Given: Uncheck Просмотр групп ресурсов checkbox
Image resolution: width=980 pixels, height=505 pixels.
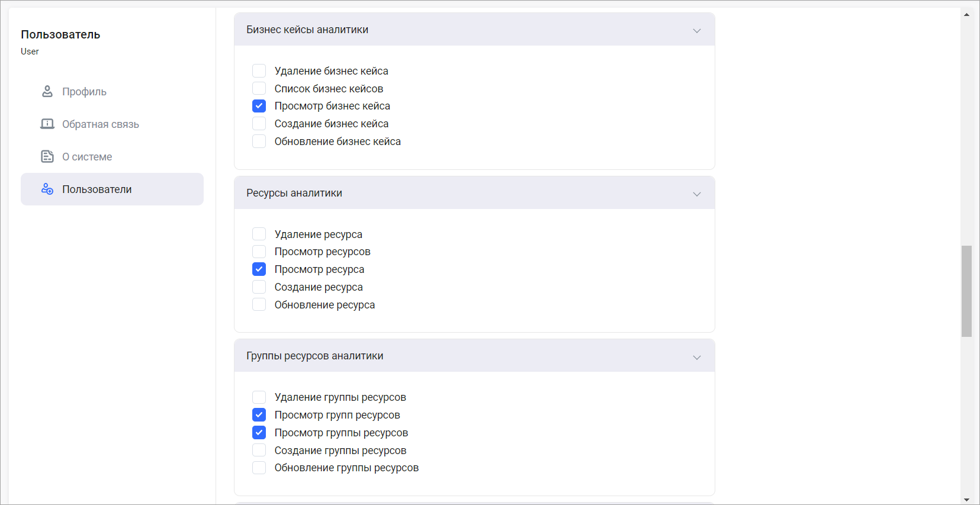Looking at the screenshot, I should pyautogui.click(x=259, y=414).
